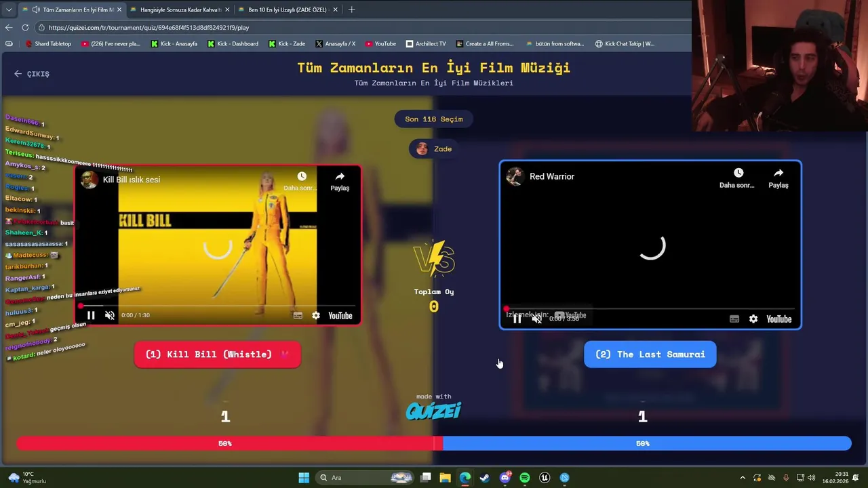Open Unreal Engine from taskbar

[x=545, y=478]
